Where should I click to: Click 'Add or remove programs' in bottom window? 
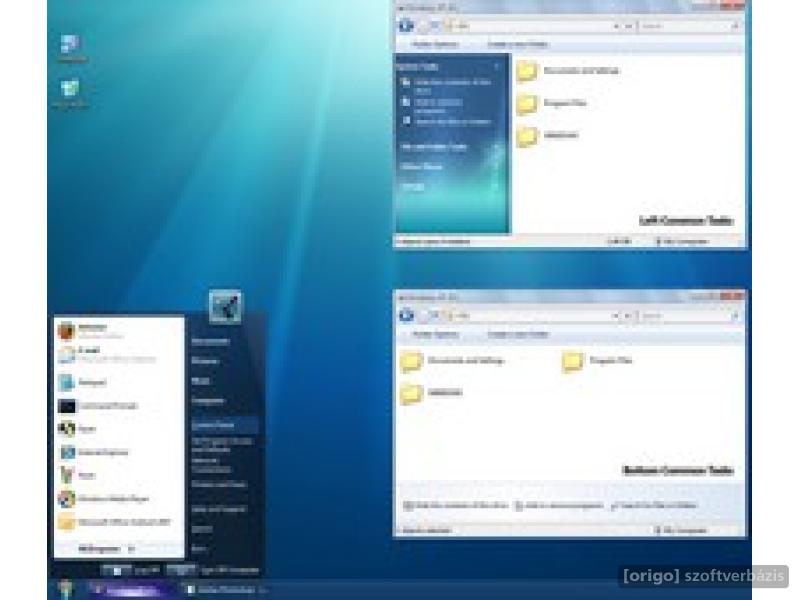[559, 506]
